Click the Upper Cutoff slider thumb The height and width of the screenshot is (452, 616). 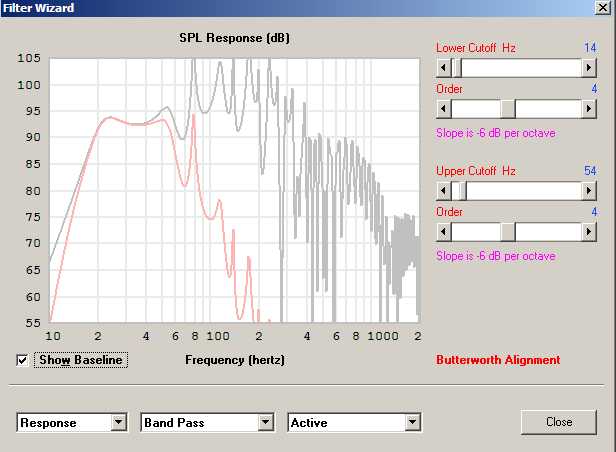click(x=461, y=191)
